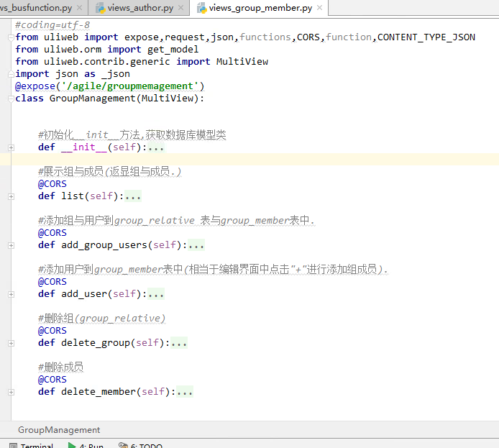This screenshot has width=499, height=448.
Task: Click CONTENT_TYPE_JSON in import line
Action: pyautogui.click(x=426, y=37)
